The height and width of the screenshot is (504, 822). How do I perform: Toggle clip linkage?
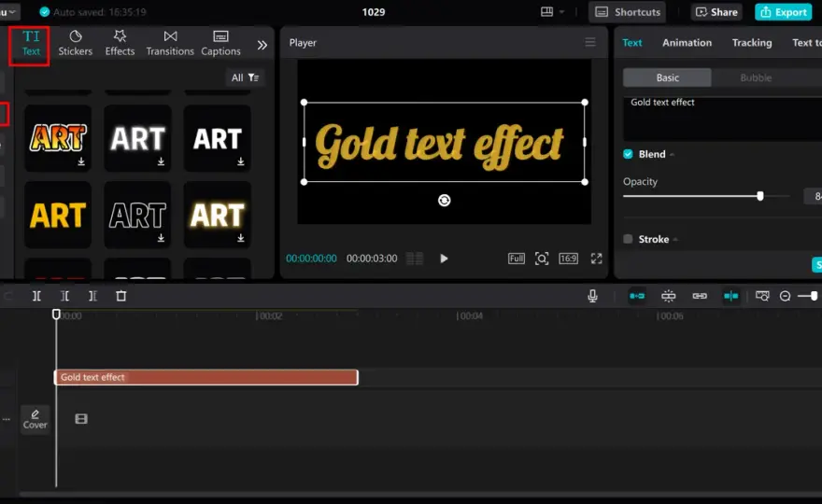(700, 296)
